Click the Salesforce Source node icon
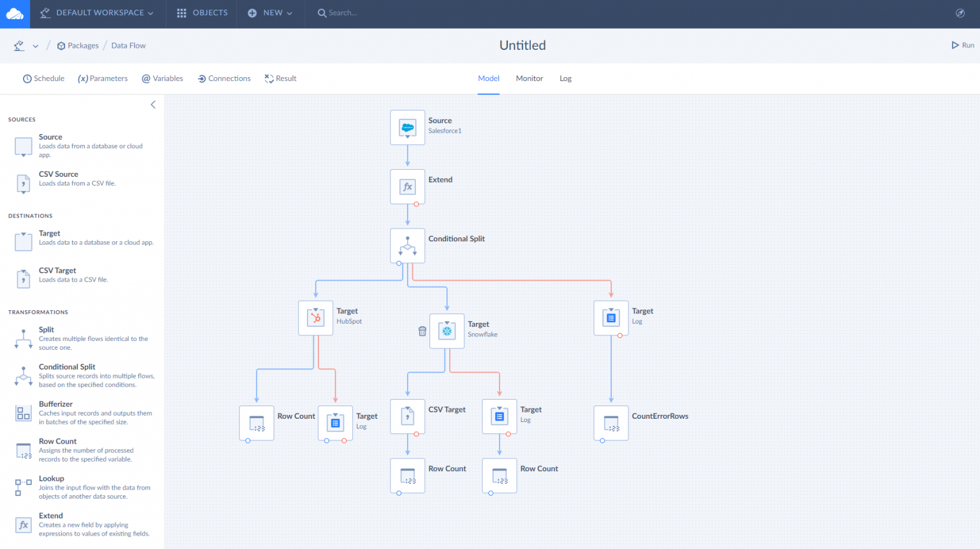Viewport: 980px width, 549px height. click(x=407, y=128)
